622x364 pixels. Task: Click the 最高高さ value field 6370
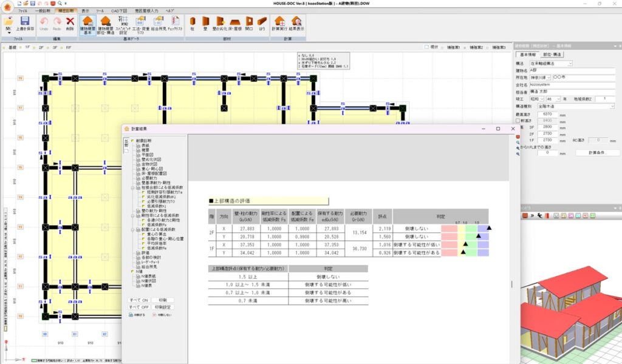(x=547, y=114)
